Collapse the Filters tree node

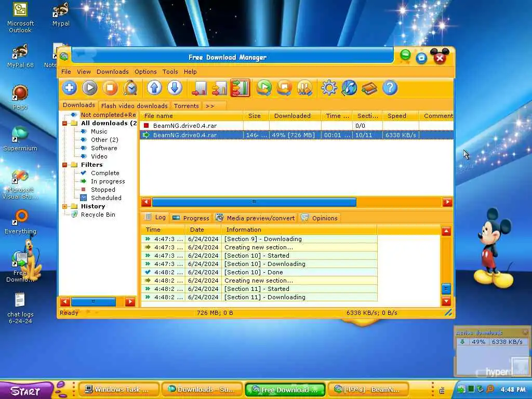pos(65,165)
